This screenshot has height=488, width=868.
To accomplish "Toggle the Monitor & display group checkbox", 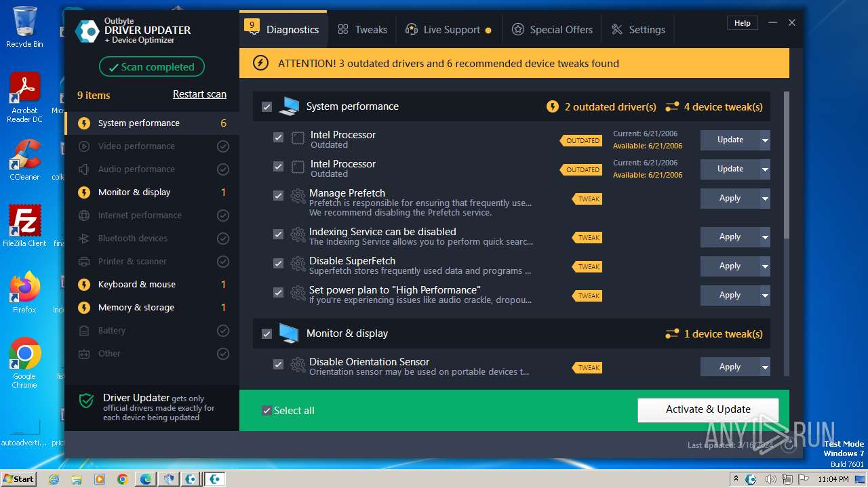I will point(267,334).
